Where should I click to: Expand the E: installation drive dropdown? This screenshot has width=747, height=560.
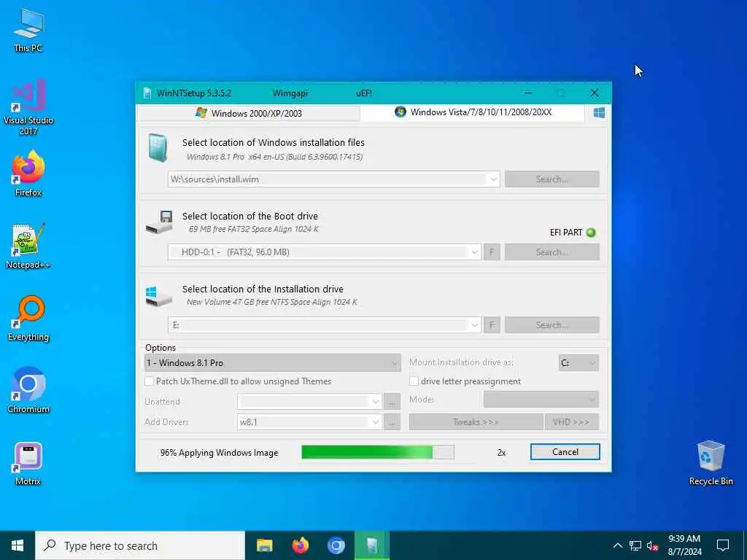point(474,325)
